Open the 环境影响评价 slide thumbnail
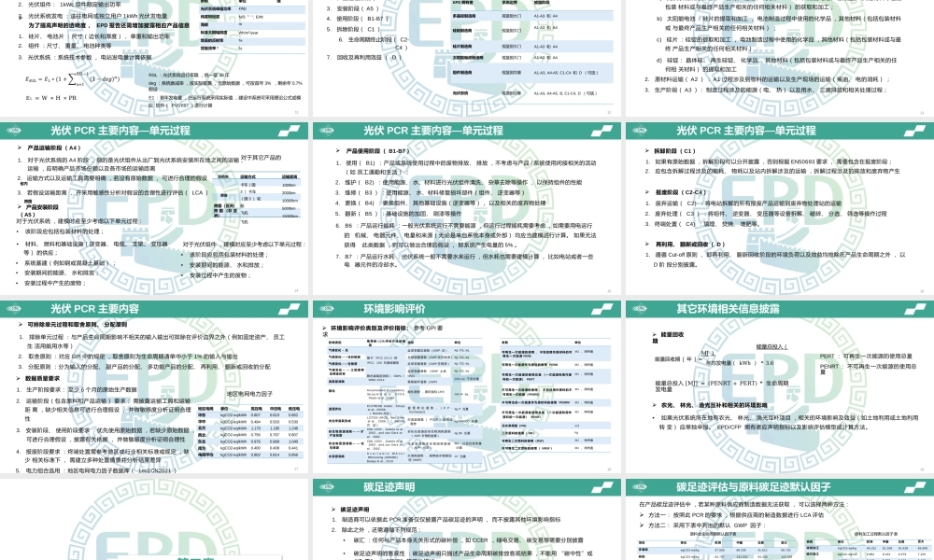Screen dimensions: 934x560 (467, 386)
